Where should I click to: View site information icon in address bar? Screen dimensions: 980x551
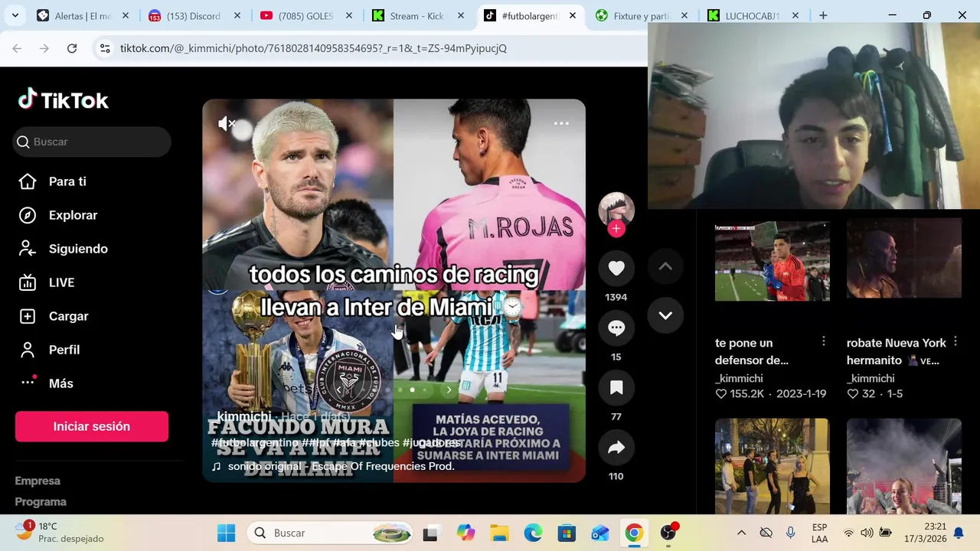pyautogui.click(x=106, y=48)
